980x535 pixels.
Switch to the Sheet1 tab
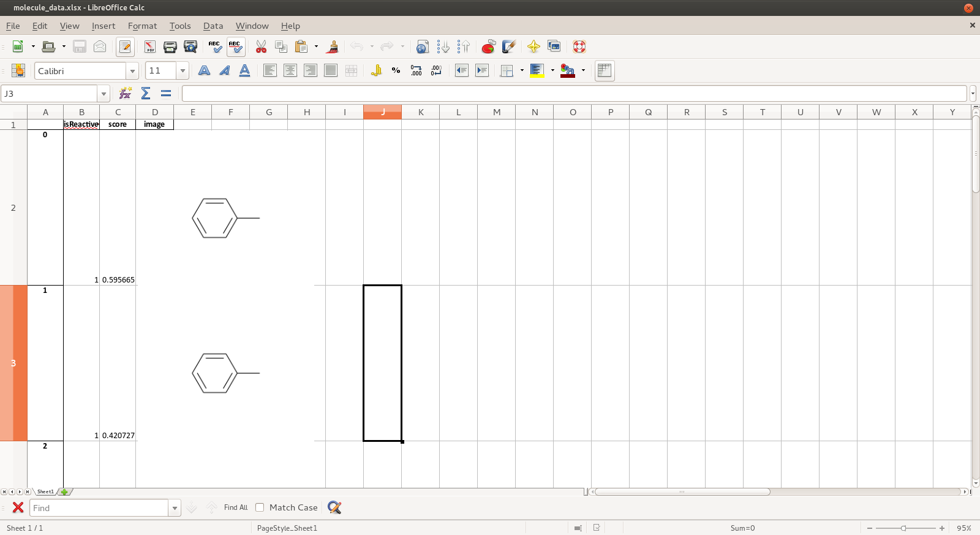click(x=45, y=491)
